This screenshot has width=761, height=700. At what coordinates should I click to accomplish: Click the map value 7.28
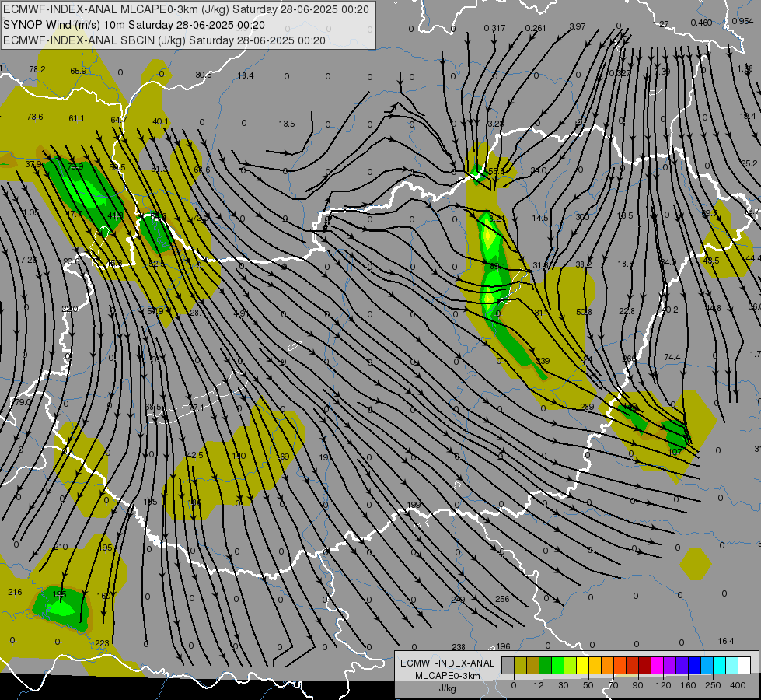click(x=29, y=260)
